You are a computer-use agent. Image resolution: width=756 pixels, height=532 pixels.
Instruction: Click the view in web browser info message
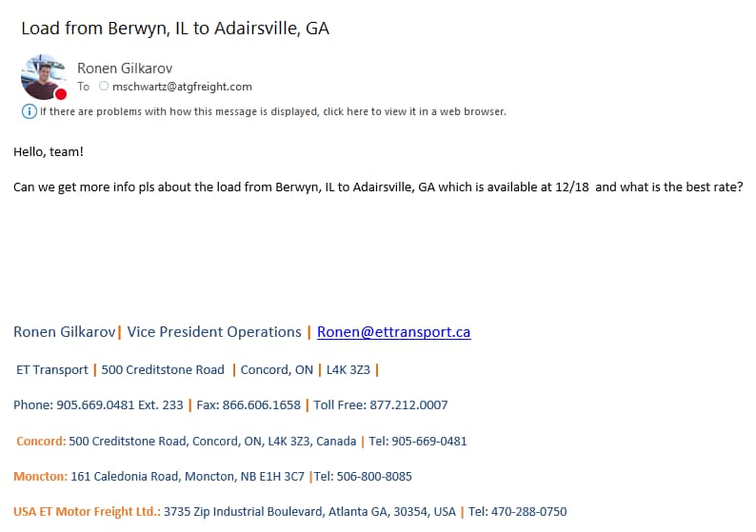pos(272,111)
